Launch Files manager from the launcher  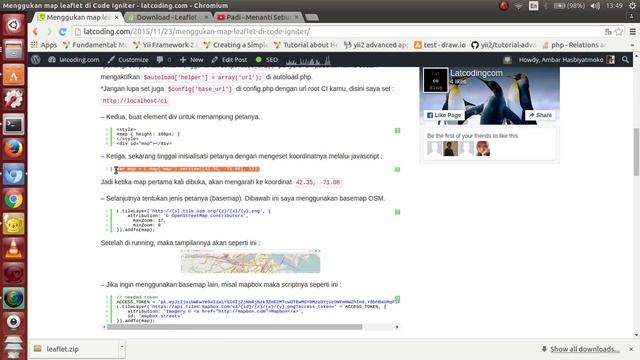pyautogui.click(x=13, y=50)
